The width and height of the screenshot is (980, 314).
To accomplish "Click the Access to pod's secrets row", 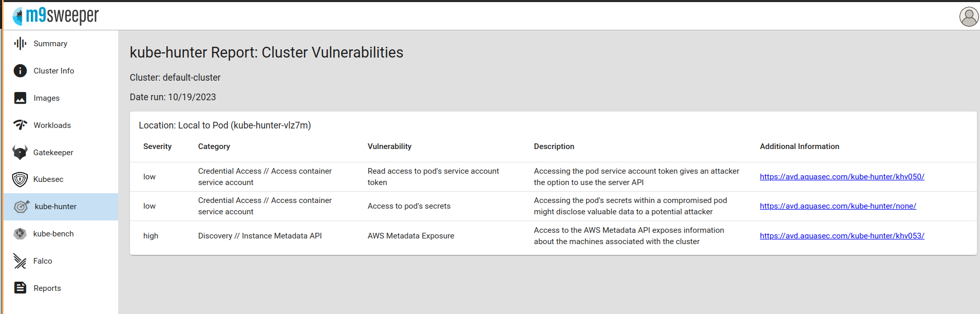I will point(409,206).
